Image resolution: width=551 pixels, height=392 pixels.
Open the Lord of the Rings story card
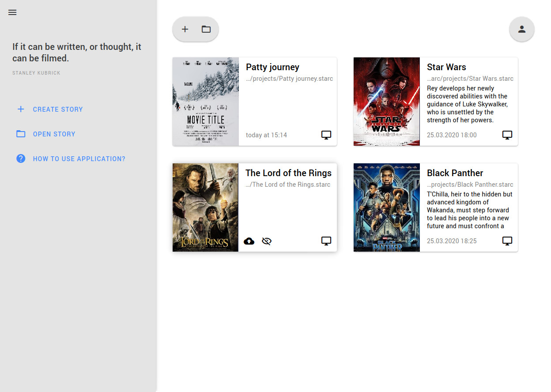(288, 207)
